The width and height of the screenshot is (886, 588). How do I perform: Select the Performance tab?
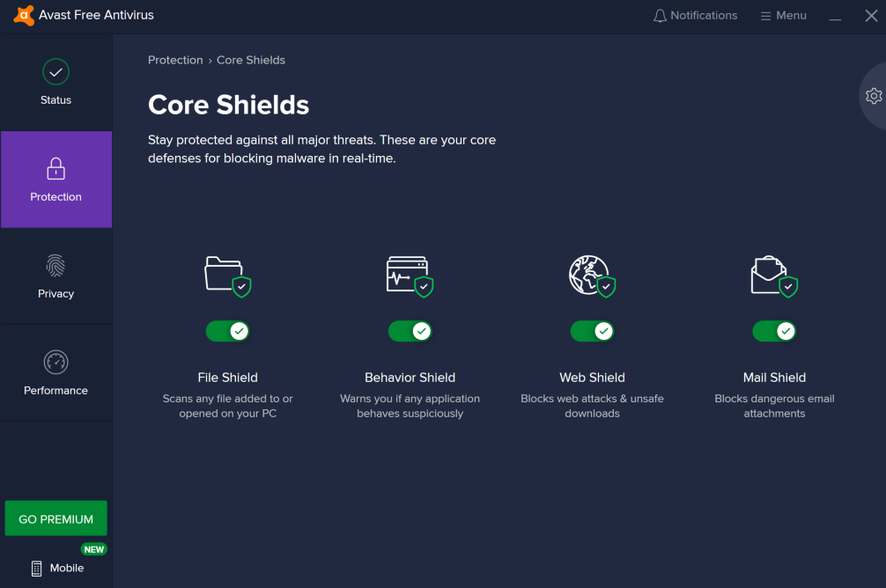pyautogui.click(x=55, y=373)
